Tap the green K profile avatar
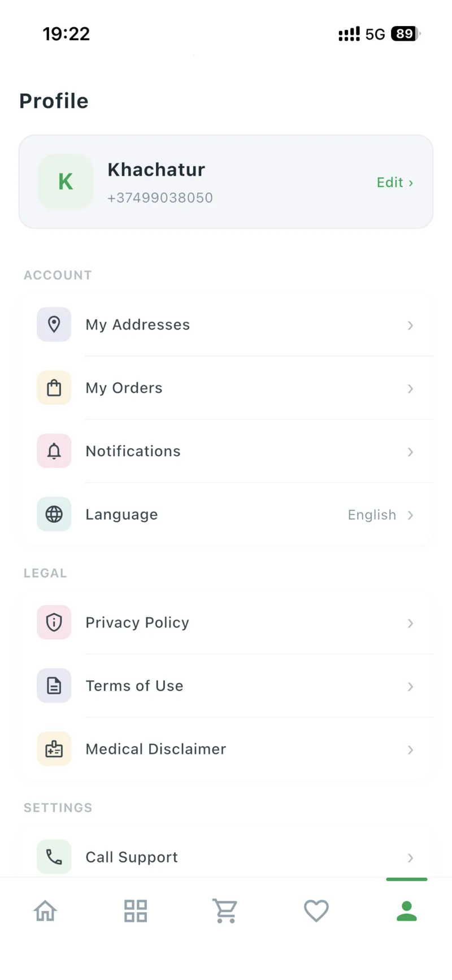Viewport: 452px width, 980px height. [x=66, y=182]
